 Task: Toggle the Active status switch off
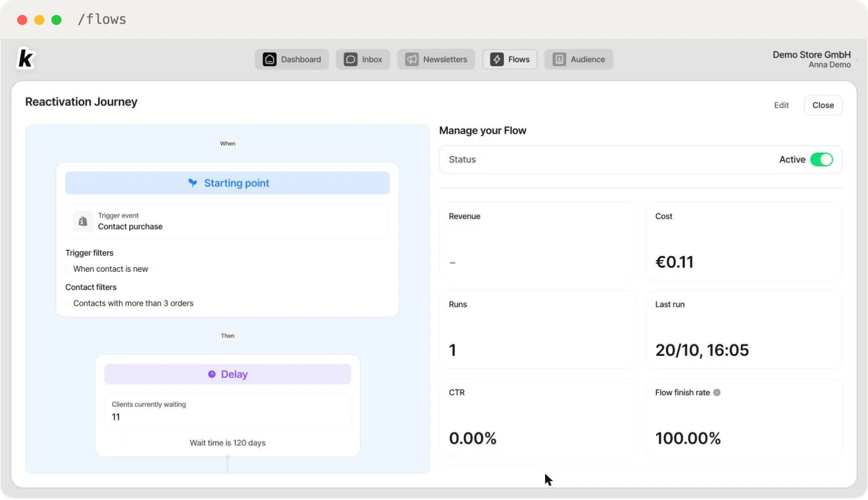coord(821,159)
